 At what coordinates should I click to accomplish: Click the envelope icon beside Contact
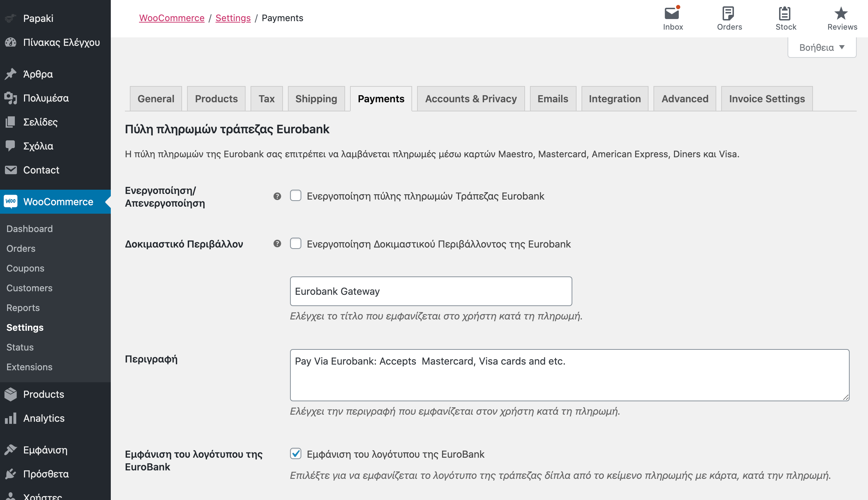coord(11,170)
